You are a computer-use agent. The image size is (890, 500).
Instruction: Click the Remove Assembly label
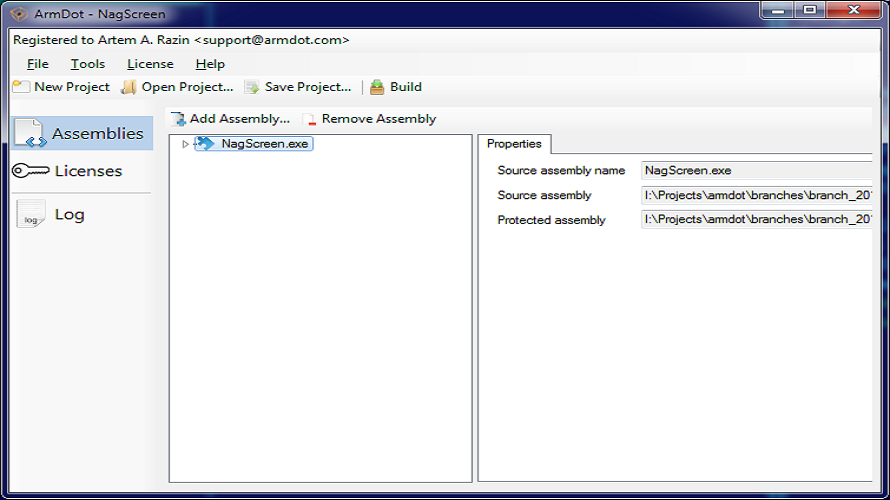(x=379, y=119)
